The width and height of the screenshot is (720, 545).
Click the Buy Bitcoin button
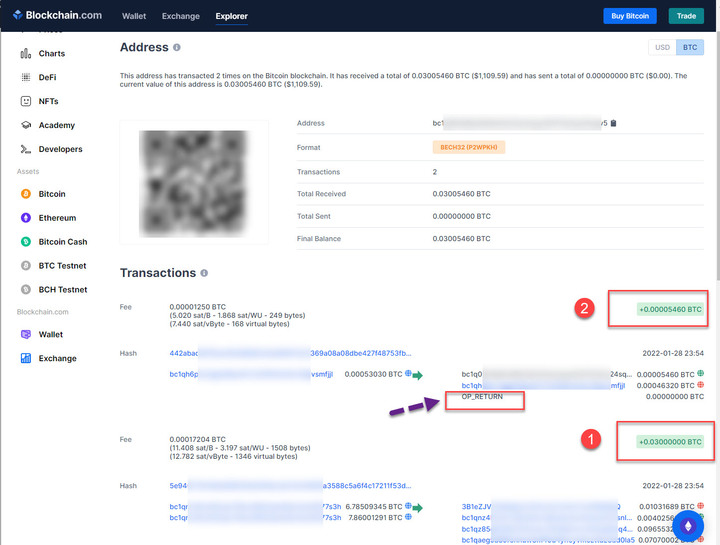[x=630, y=16]
